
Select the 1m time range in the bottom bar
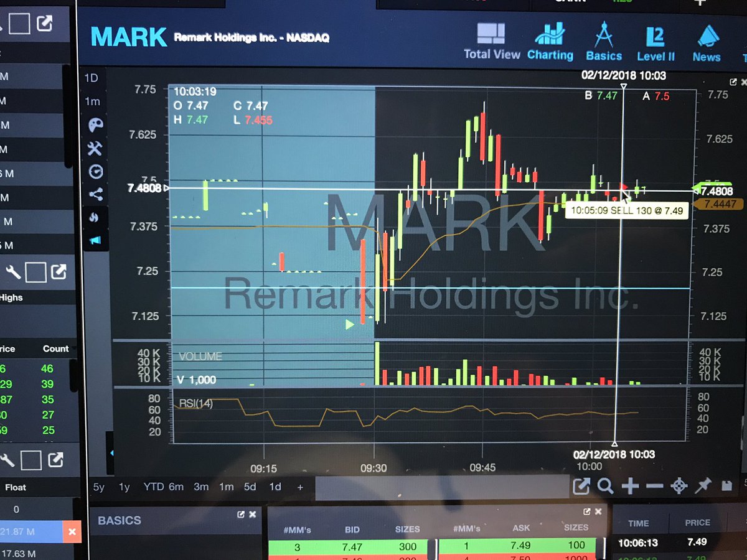[x=226, y=487]
